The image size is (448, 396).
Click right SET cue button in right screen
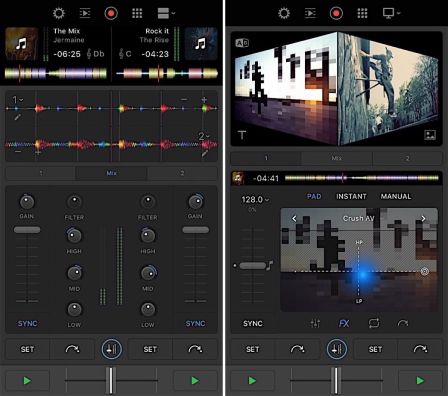pos(375,349)
